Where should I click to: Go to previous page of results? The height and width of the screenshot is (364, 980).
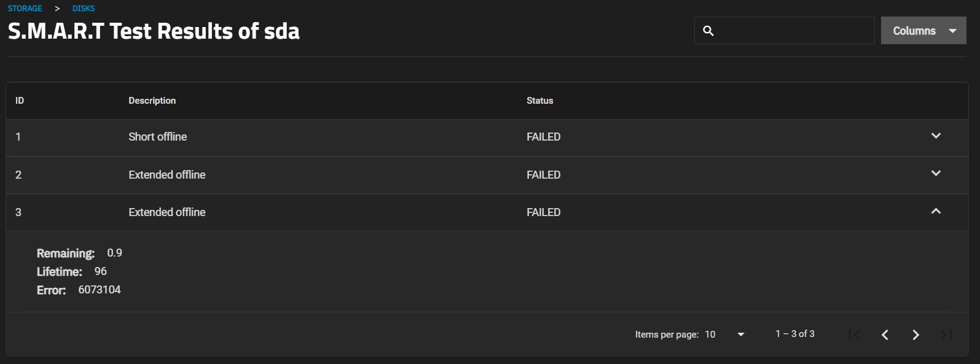[x=885, y=335]
